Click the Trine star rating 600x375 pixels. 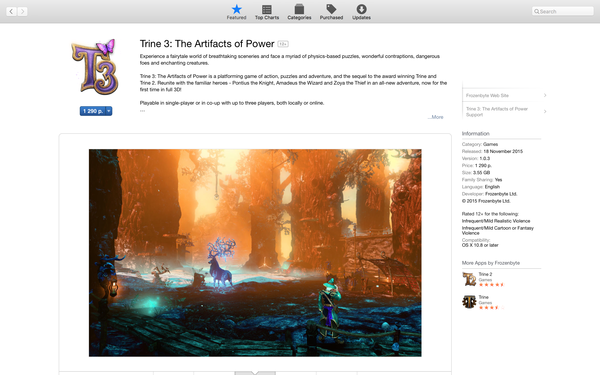[491, 308]
